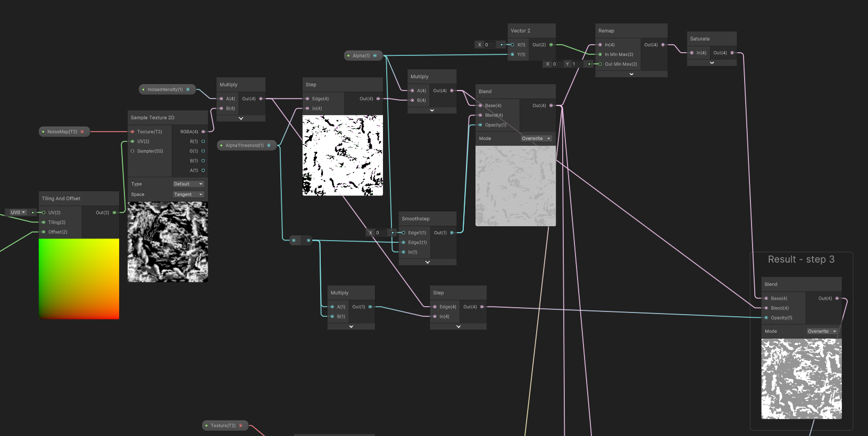Click the Opacity(1) port on Result Blend node
This screenshot has width=868, height=436.
pos(766,318)
